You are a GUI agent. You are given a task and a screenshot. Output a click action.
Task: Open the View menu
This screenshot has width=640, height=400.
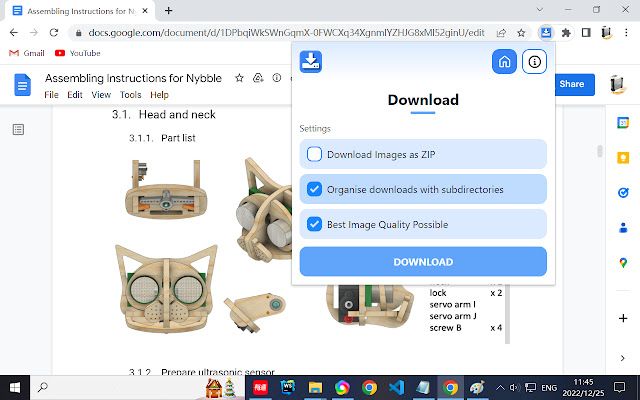(101, 95)
